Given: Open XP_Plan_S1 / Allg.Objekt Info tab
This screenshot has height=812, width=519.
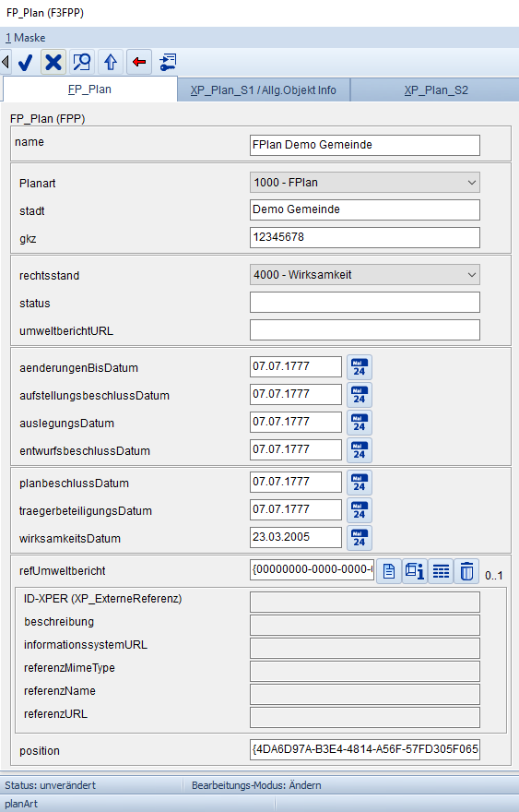Looking at the screenshot, I should [264, 90].
